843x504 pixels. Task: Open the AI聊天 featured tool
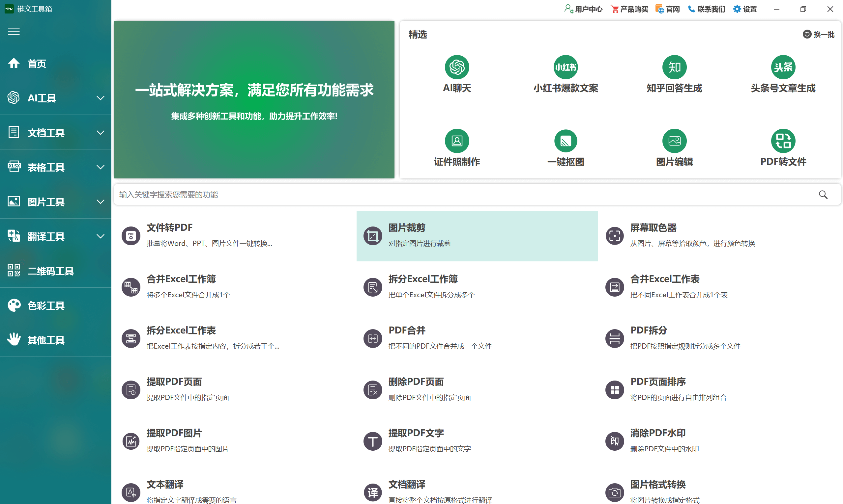[457, 75]
